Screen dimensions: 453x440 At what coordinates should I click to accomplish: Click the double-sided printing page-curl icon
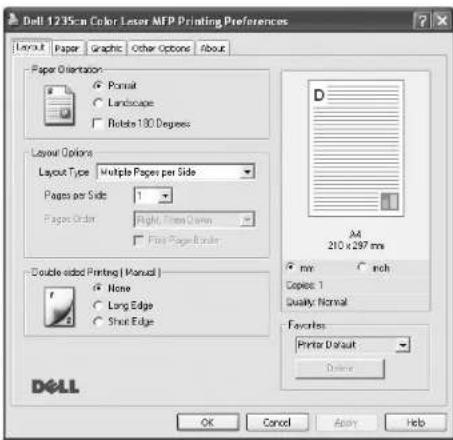pyautogui.click(x=59, y=307)
